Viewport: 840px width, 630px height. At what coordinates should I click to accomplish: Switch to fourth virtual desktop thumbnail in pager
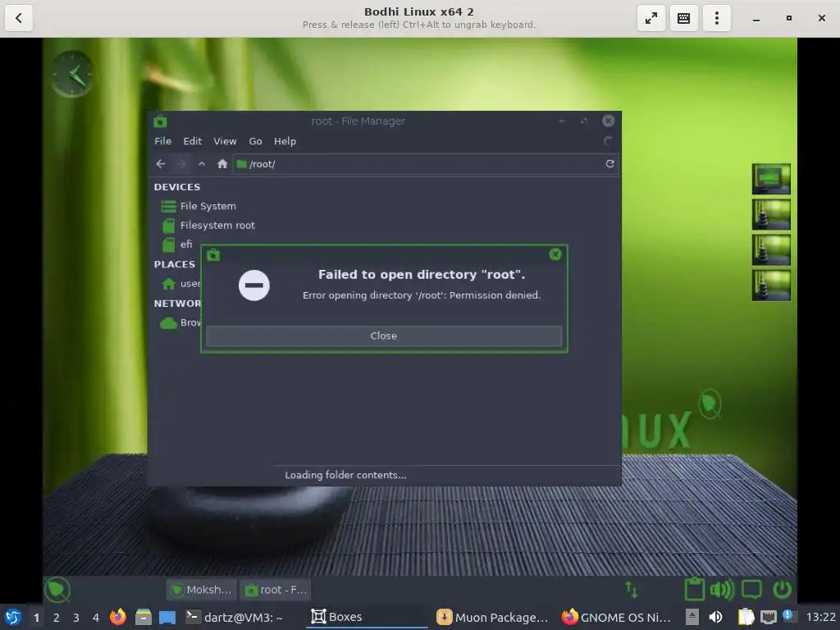[x=771, y=285]
